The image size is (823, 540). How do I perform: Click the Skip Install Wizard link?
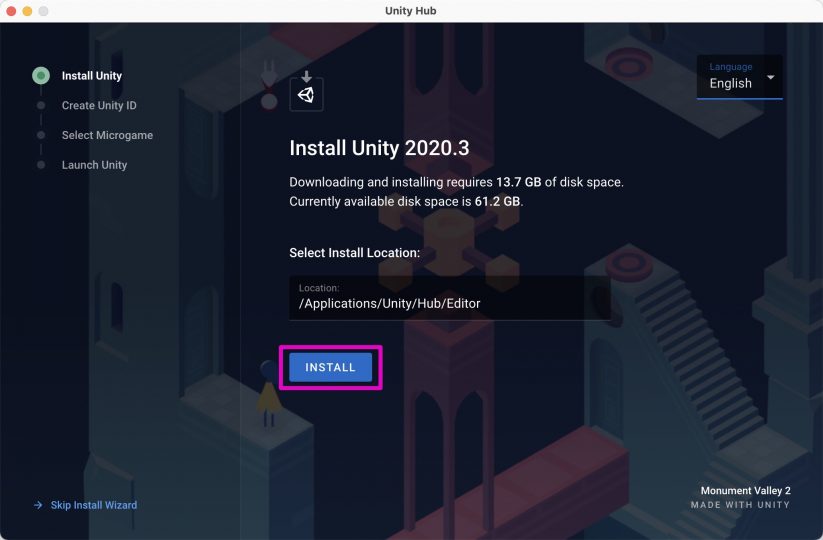[93, 505]
